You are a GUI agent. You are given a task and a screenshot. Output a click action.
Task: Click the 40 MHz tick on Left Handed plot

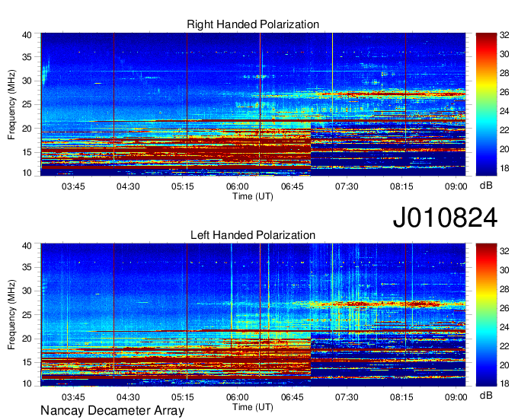click(x=27, y=246)
